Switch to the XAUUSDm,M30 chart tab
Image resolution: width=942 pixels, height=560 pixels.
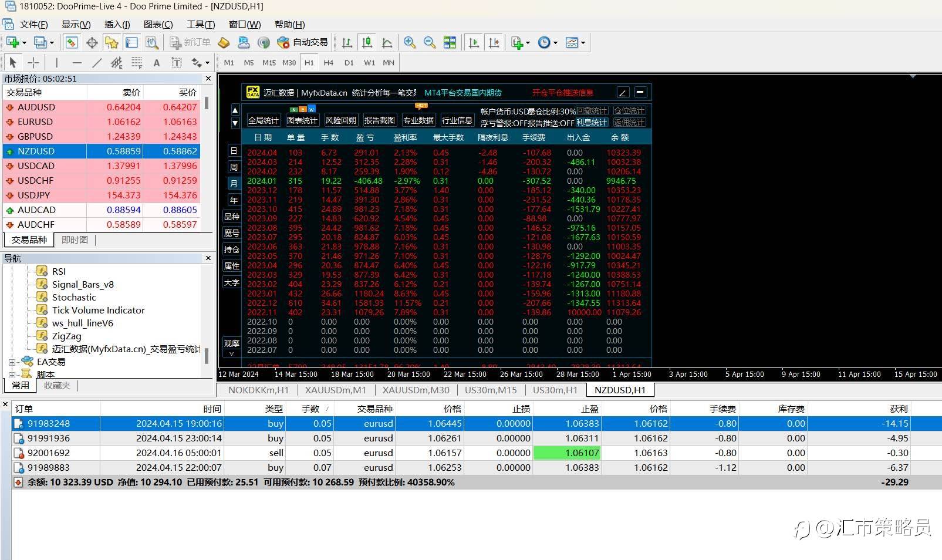pyautogui.click(x=416, y=390)
